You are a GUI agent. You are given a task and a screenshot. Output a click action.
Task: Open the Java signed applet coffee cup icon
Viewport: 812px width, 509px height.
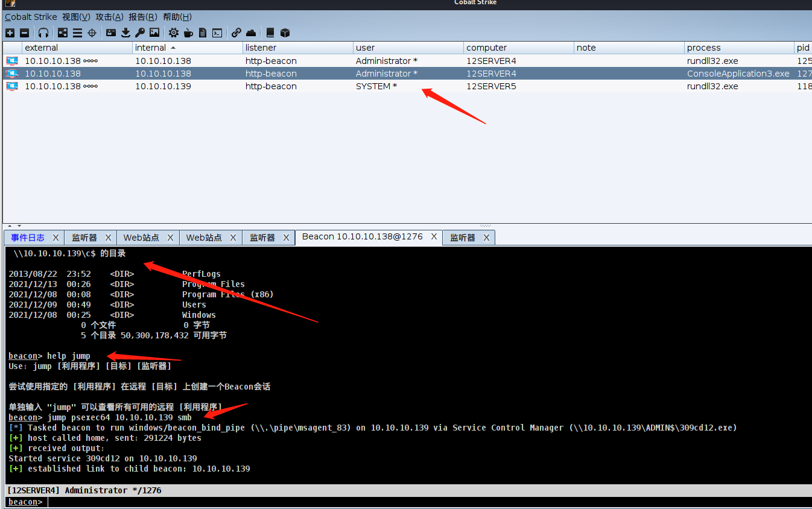click(x=188, y=33)
